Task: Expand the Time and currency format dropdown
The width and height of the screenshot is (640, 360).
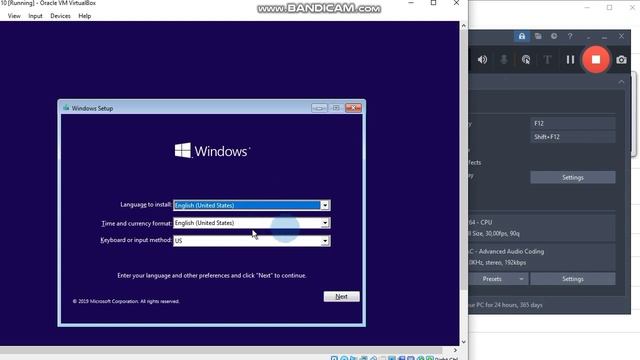Action: (x=324, y=223)
